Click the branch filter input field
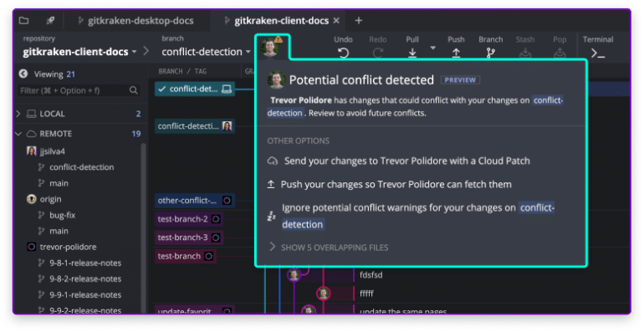Screen dimensions: 644x332 (74, 90)
